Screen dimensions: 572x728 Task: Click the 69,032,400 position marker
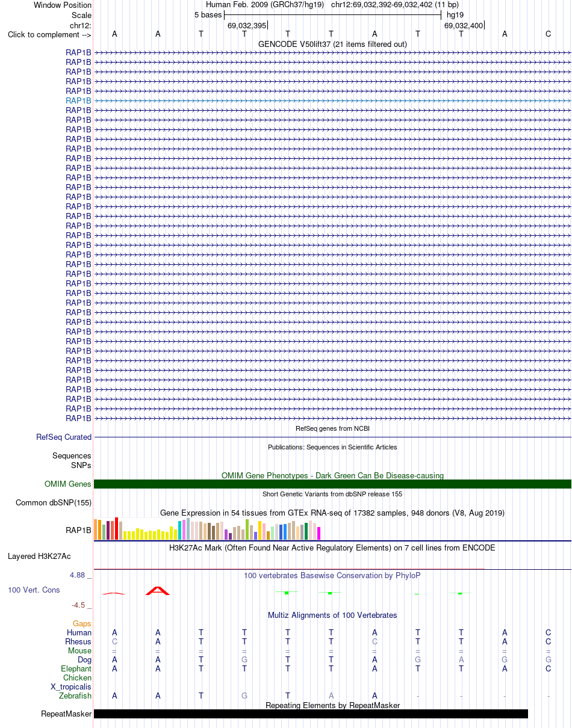464,25
